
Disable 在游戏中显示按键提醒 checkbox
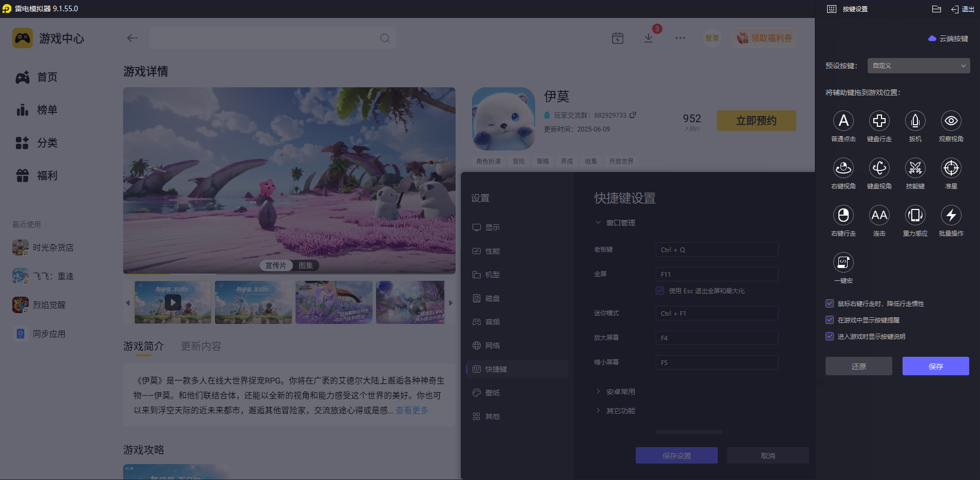point(830,320)
